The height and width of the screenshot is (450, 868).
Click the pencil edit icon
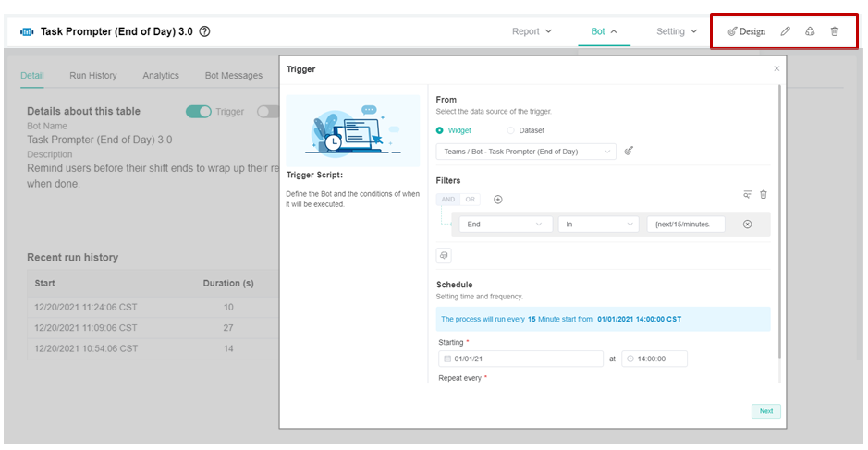785,31
